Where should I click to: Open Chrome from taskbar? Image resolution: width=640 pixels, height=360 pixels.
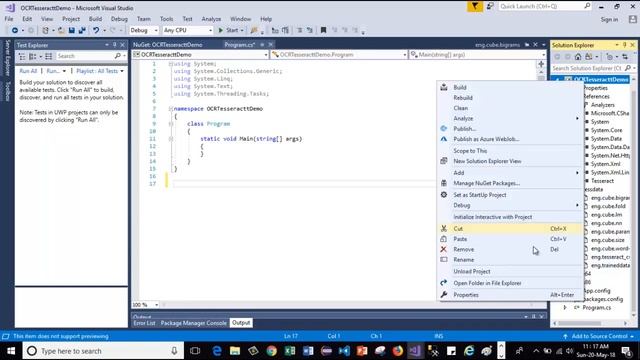[x=271, y=351]
